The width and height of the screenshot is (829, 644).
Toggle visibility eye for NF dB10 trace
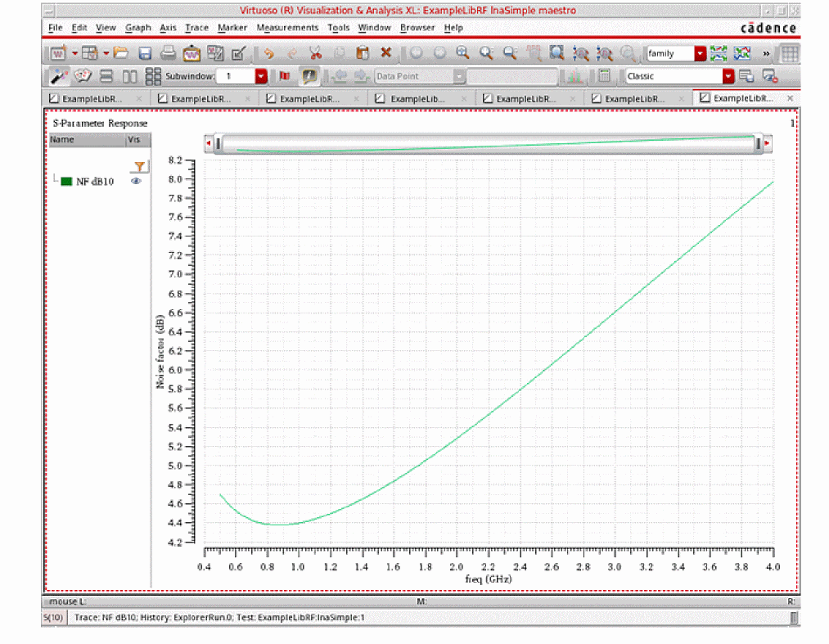click(x=136, y=182)
